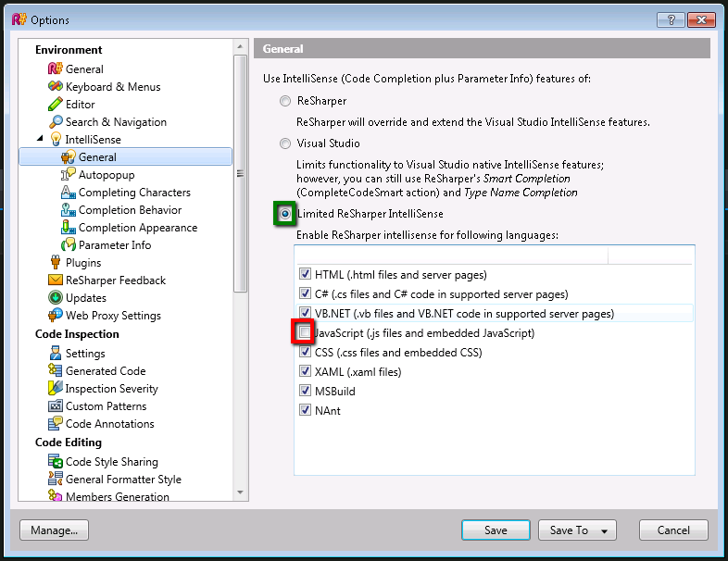728x561 pixels.
Task: Select Keyboard & Menus in the tree
Action: tap(113, 87)
